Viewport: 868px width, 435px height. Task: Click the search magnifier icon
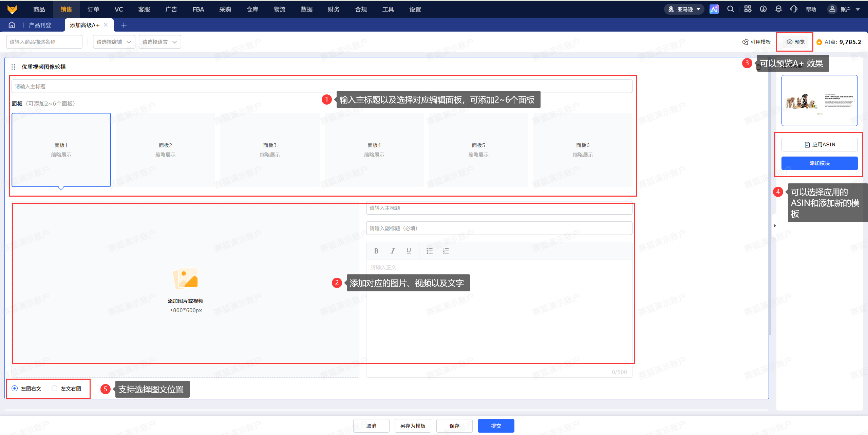tap(731, 9)
